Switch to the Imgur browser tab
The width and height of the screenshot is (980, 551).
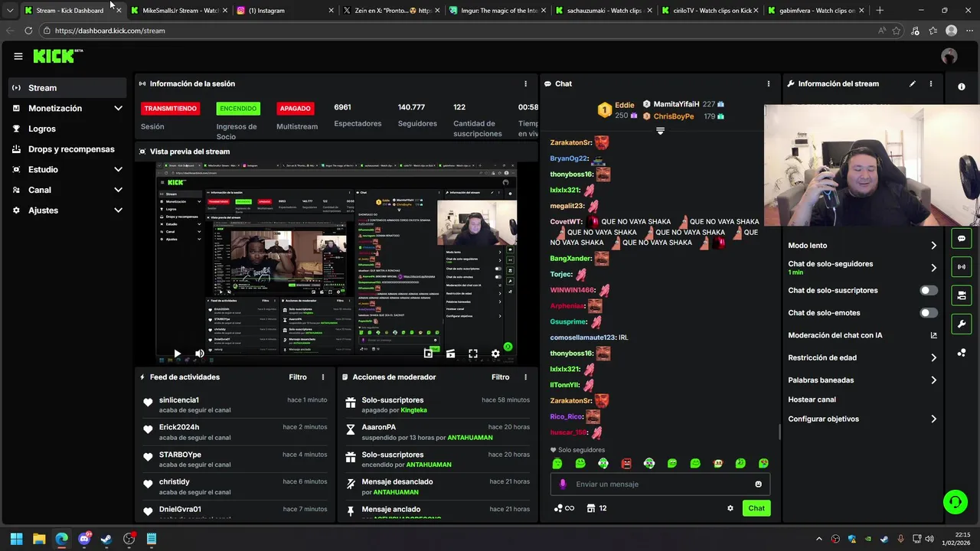tap(498, 11)
